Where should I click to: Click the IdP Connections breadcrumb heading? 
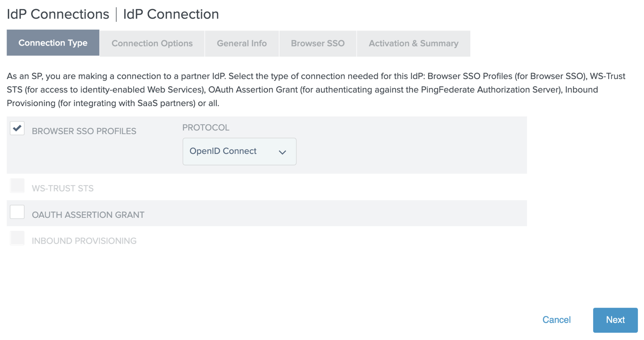(x=58, y=14)
